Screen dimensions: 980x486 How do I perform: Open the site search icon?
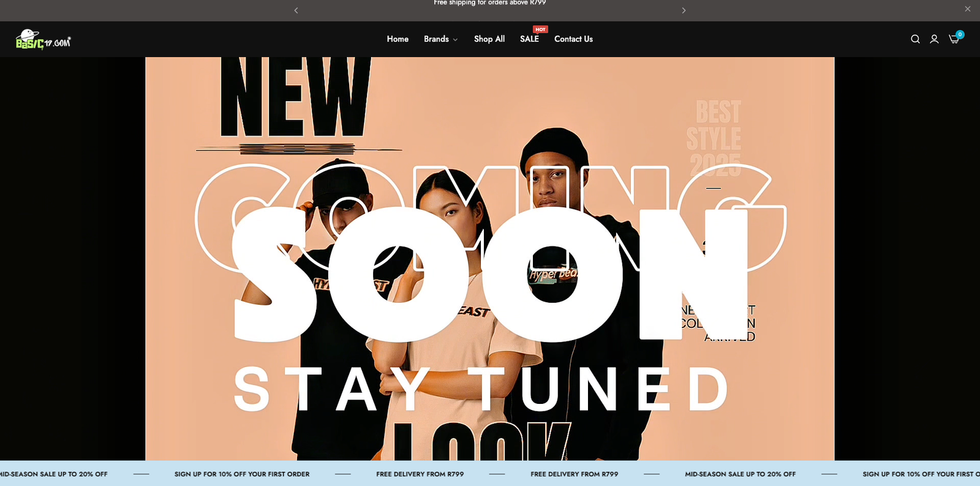pos(915,39)
